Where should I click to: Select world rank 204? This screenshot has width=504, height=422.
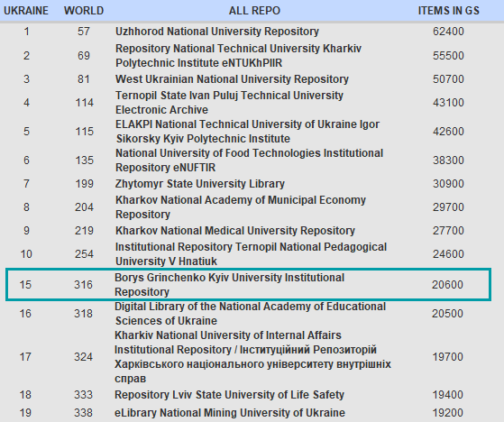pos(84,207)
